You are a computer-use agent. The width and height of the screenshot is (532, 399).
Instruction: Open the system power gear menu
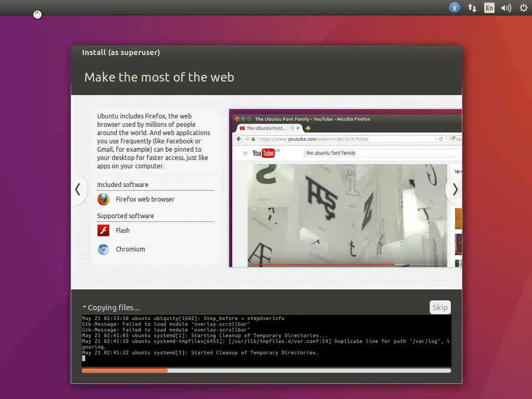(x=524, y=7)
